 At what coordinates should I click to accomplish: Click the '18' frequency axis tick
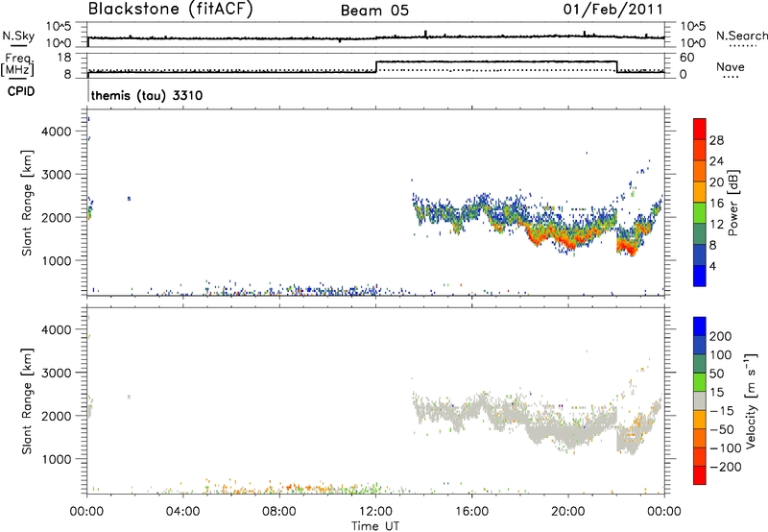pyautogui.click(x=64, y=58)
